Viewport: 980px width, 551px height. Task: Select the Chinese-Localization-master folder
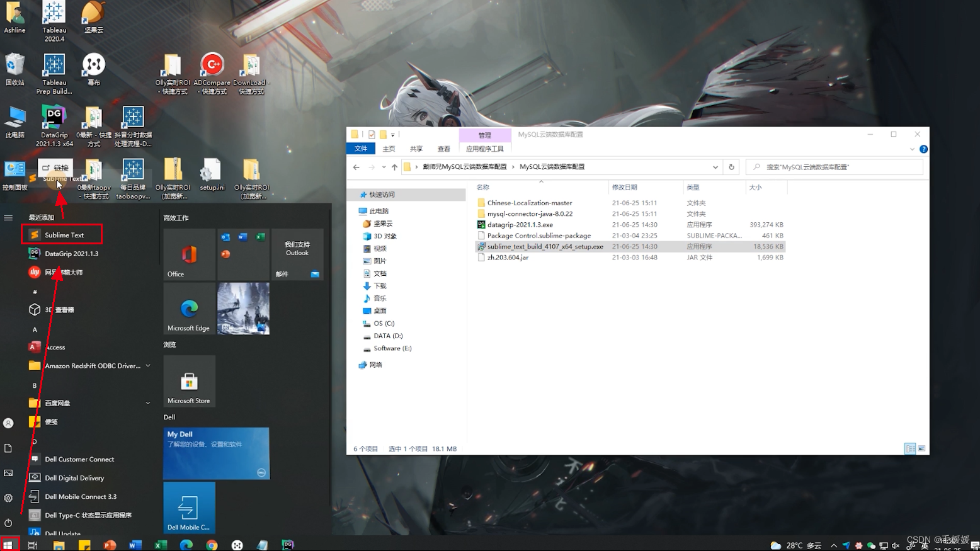tap(530, 203)
